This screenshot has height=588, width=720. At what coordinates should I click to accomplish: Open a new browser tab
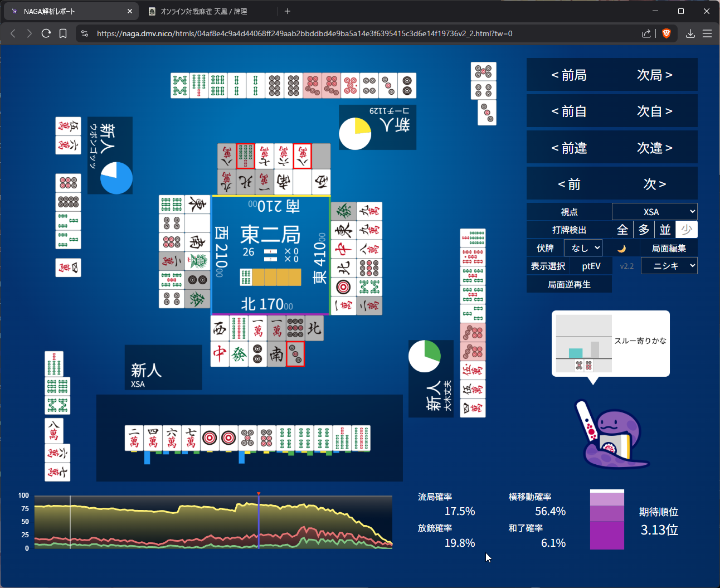click(x=288, y=11)
